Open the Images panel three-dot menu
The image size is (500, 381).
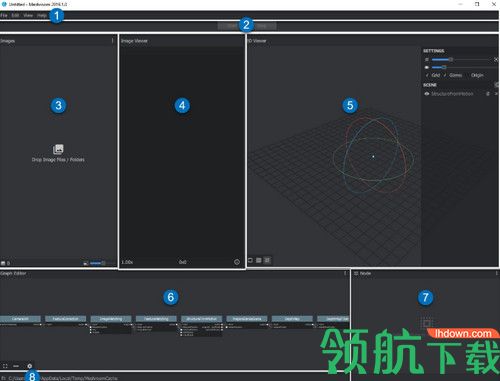pyautogui.click(x=112, y=41)
